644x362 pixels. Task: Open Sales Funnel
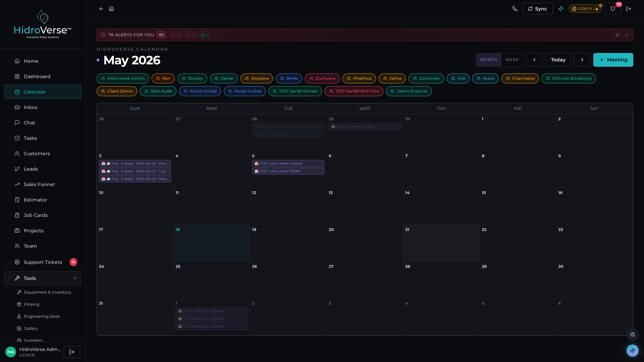point(43,184)
